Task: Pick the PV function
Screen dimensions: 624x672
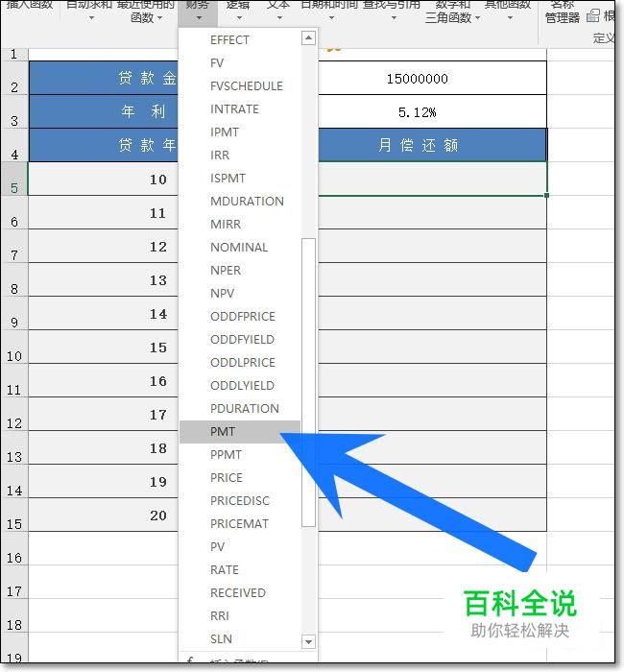Action: [240, 547]
